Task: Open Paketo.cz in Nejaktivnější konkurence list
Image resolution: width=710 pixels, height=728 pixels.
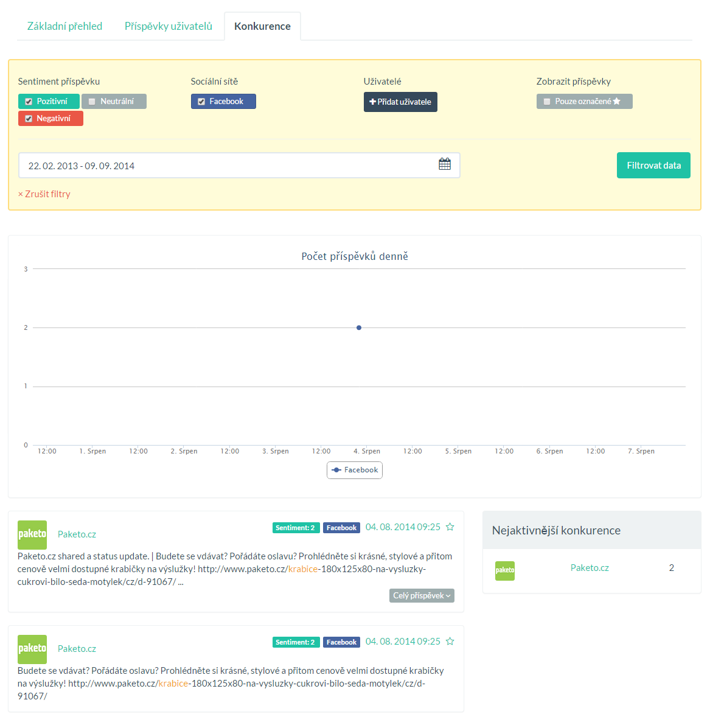Action: pyautogui.click(x=590, y=568)
